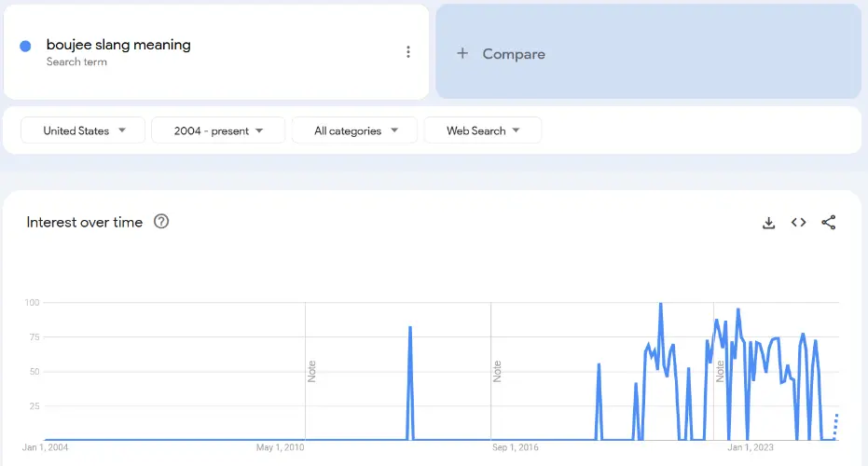The image size is (868, 466).
Task: Open the three-dot menu for the search term
Action: tap(408, 52)
